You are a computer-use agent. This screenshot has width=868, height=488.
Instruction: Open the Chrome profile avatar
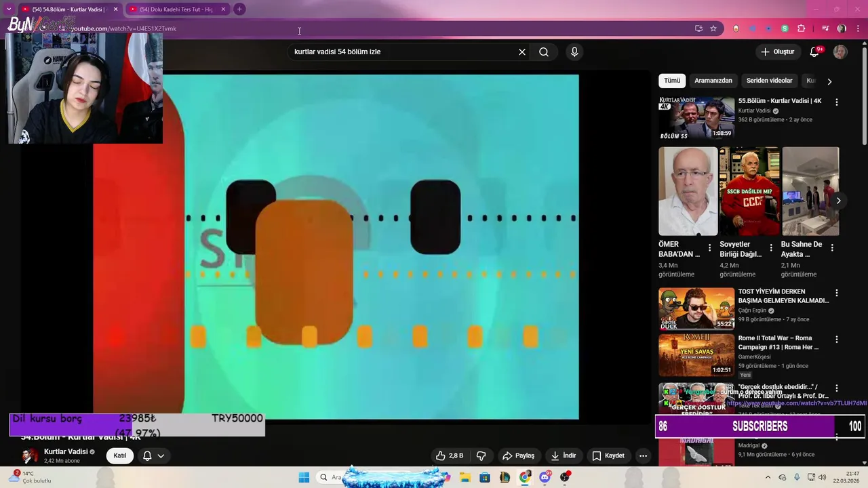[x=842, y=28]
